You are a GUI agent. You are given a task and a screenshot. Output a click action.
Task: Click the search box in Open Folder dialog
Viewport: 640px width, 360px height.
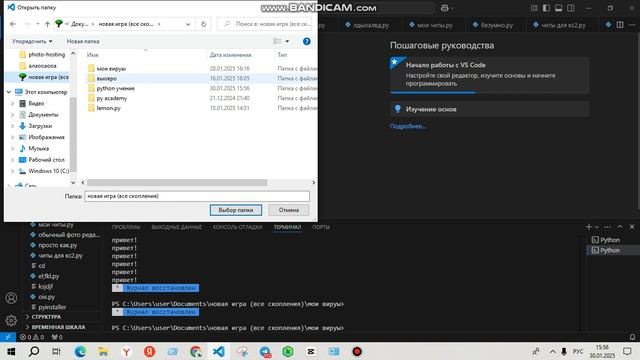265,24
